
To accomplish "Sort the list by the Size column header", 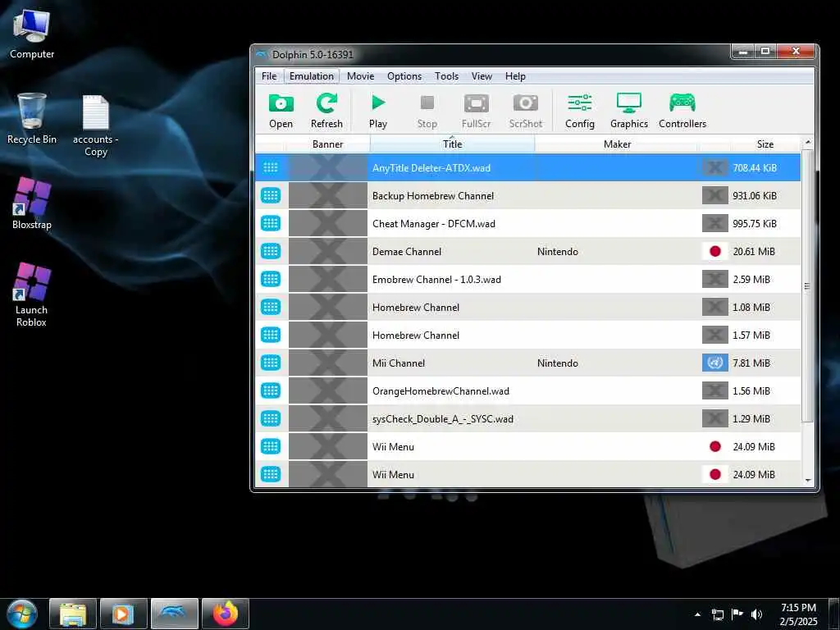I will [x=765, y=144].
